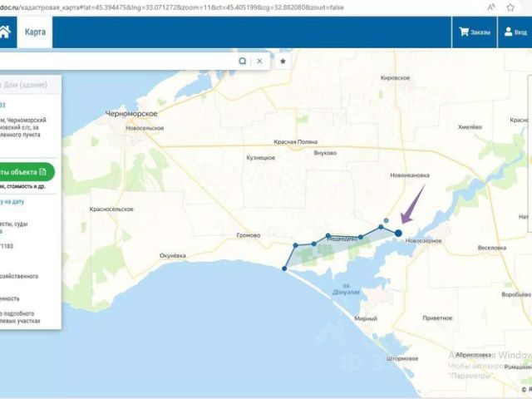Click the Воробьёво map label
This screenshot has width=532, height=399.
[516, 294]
